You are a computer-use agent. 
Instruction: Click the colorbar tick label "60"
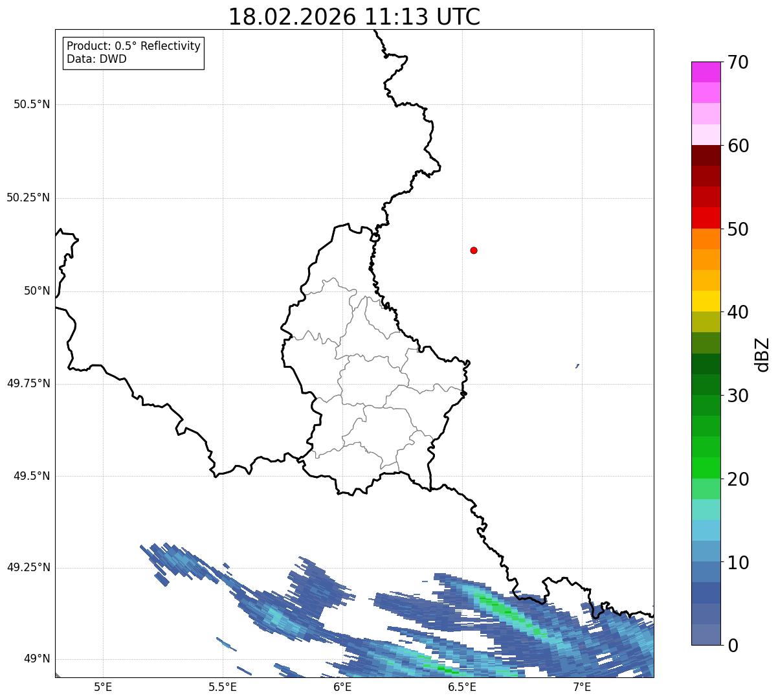738,146
